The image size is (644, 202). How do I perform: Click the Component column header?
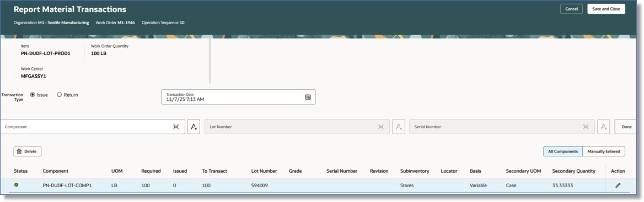(x=56, y=171)
